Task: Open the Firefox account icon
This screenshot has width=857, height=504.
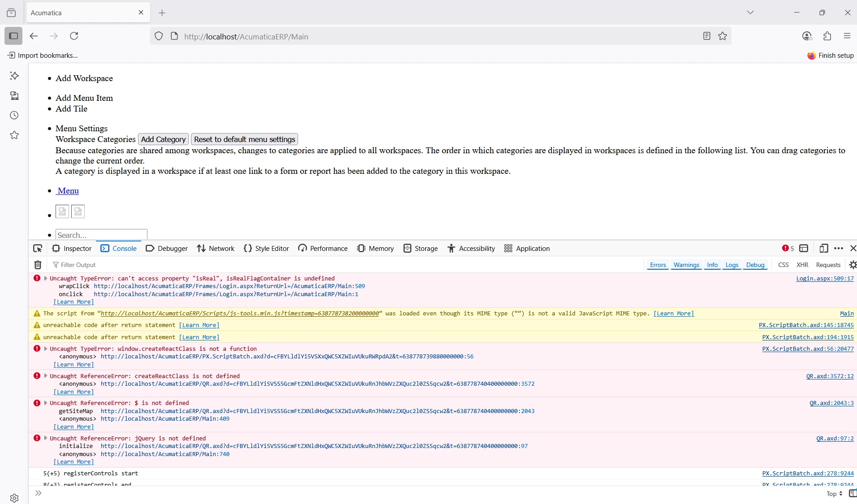Action: coord(807,36)
